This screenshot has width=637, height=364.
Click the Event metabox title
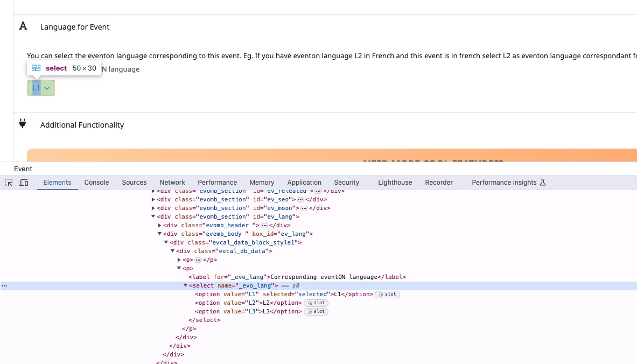pyautogui.click(x=23, y=169)
